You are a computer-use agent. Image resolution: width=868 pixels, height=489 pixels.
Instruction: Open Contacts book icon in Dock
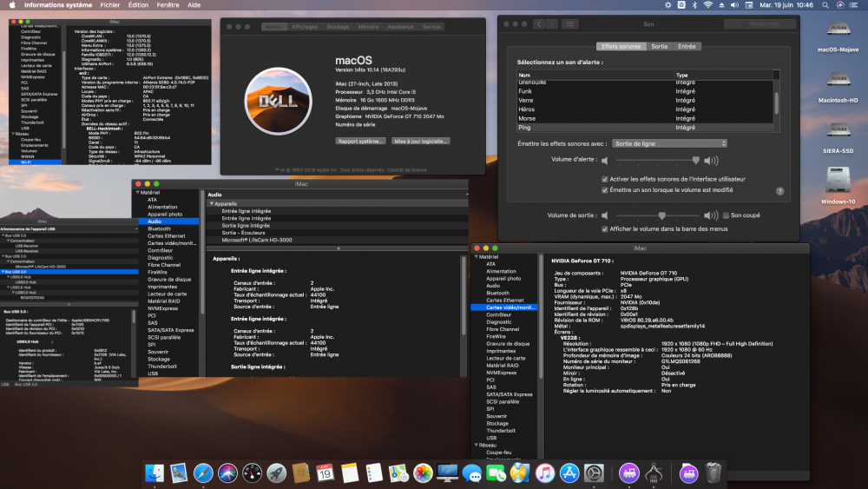(x=300, y=473)
